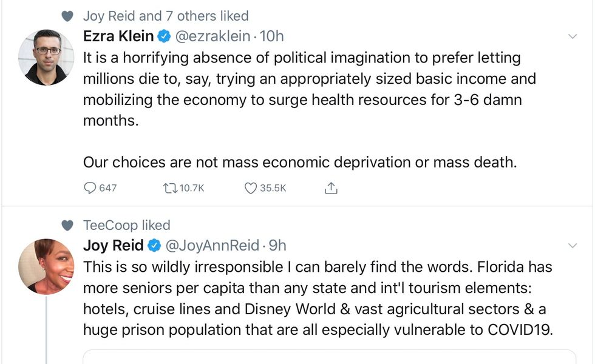Expand the options chevron on Ezra Klein's tweet
This screenshot has width=595, height=364.
pyautogui.click(x=572, y=36)
